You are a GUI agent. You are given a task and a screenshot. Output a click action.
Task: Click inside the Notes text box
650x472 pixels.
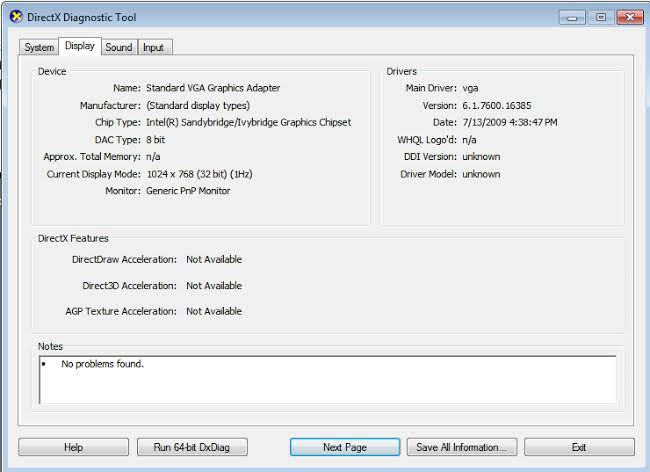point(327,380)
